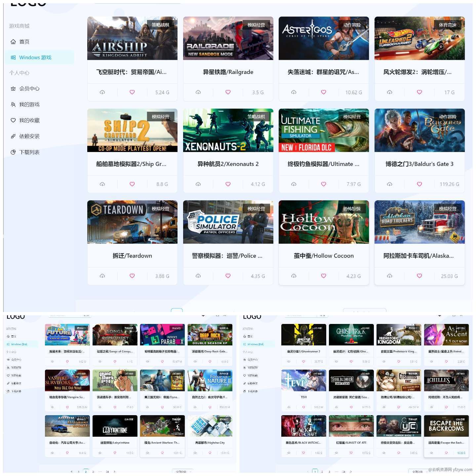This screenshot has width=476, height=476.
Task: Click the cloud icon for Alaskan Road Truckers
Action: coord(389,276)
